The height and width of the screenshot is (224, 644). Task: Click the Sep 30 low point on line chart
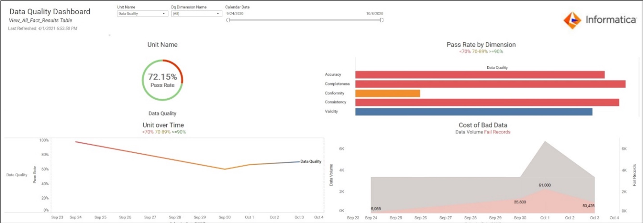(225, 169)
